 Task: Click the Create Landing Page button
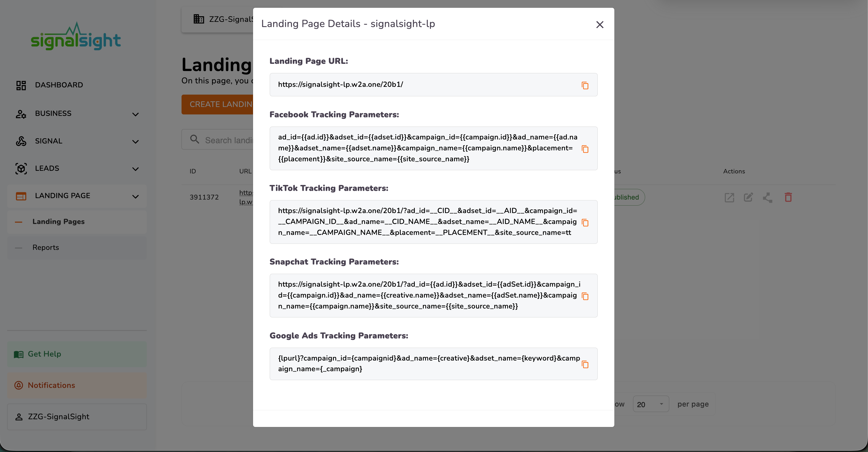click(x=217, y=104)
